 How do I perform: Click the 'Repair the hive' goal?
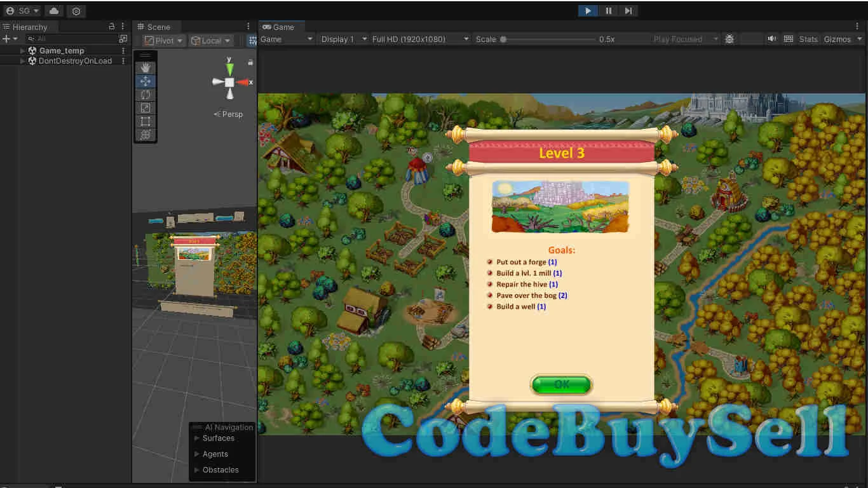click(x=527, y=284)
